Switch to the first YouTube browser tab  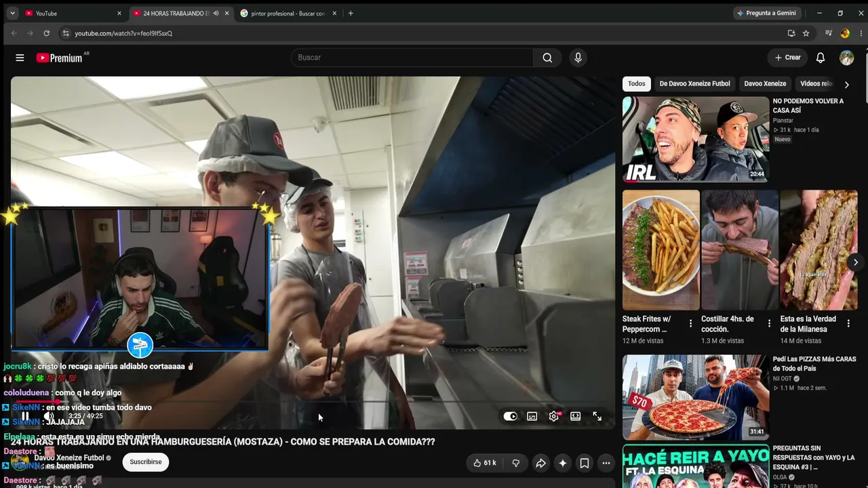point(71,13)
